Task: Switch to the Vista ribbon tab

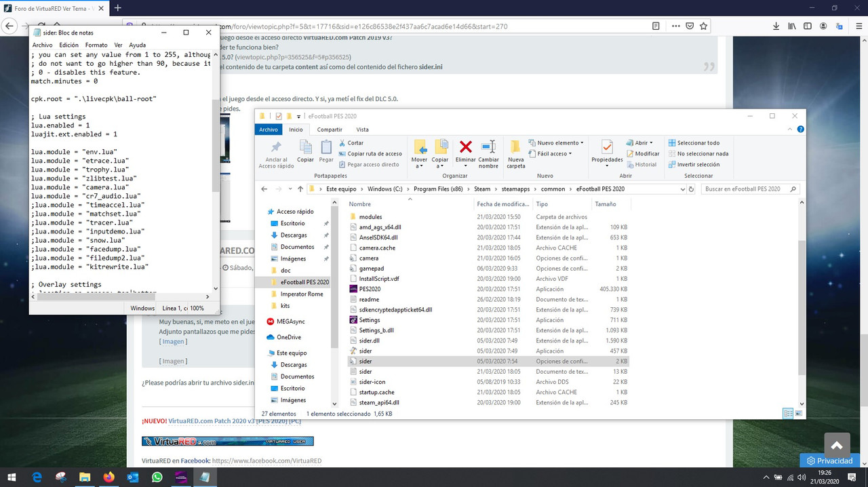Action: click(x=363, y=130)
